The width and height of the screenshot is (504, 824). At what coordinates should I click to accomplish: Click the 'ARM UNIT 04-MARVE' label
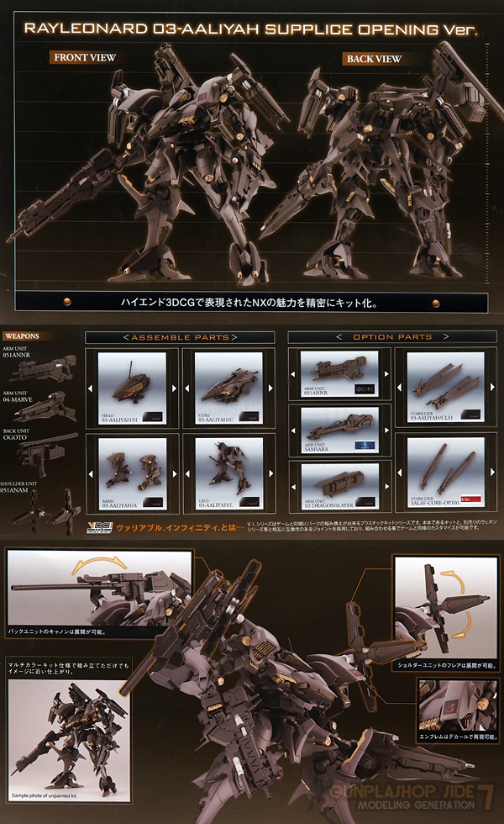coord(18,396)
